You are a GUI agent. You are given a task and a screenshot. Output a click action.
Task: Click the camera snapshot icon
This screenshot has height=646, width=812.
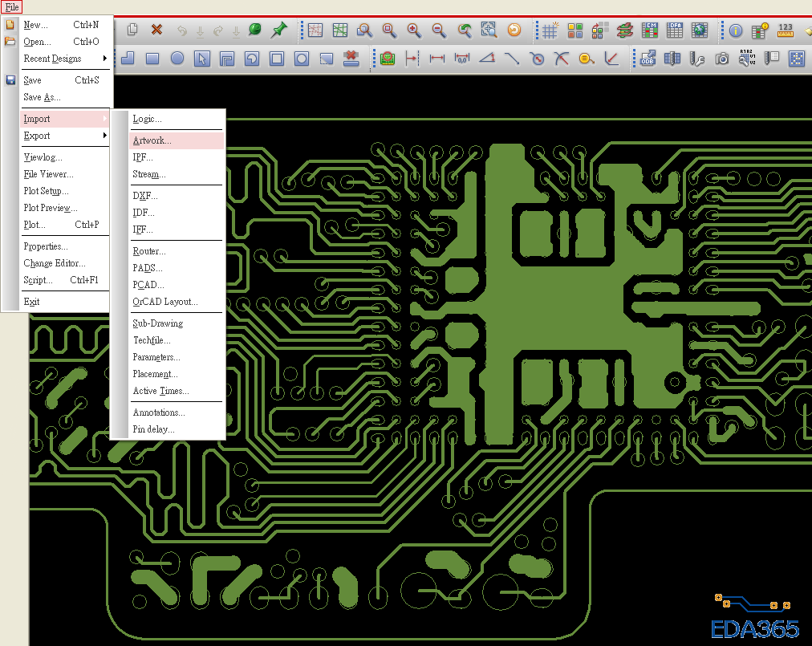click(722, 59)
